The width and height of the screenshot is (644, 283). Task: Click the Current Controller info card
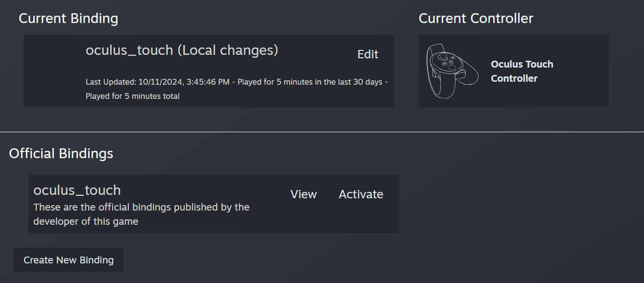[x=513, y=71]
